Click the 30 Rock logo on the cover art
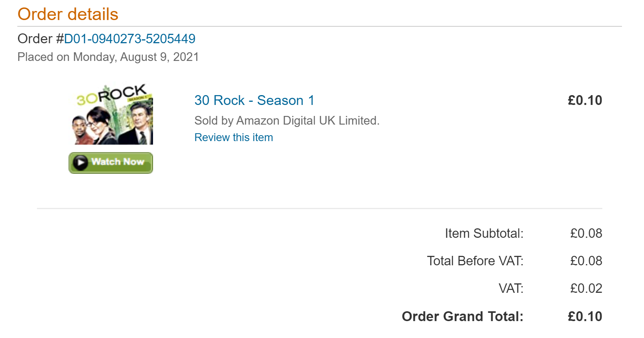644x338 pixels. click(112, 95)
